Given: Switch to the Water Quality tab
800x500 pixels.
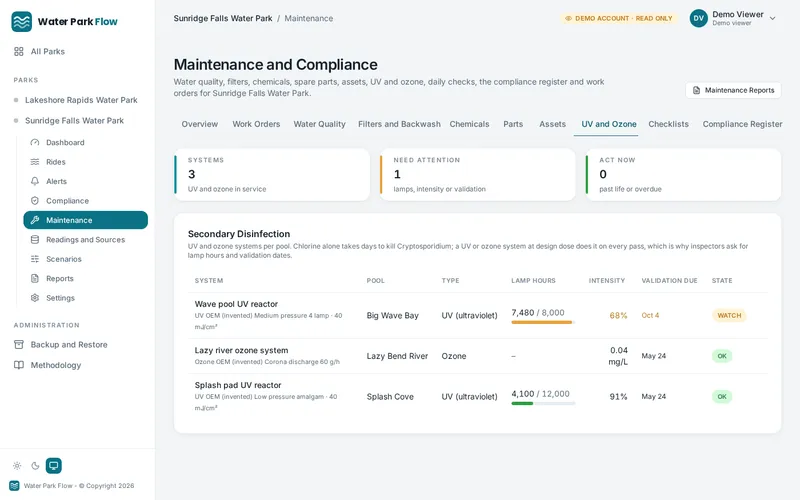Looking at the screenshot, I should [319, 124].
